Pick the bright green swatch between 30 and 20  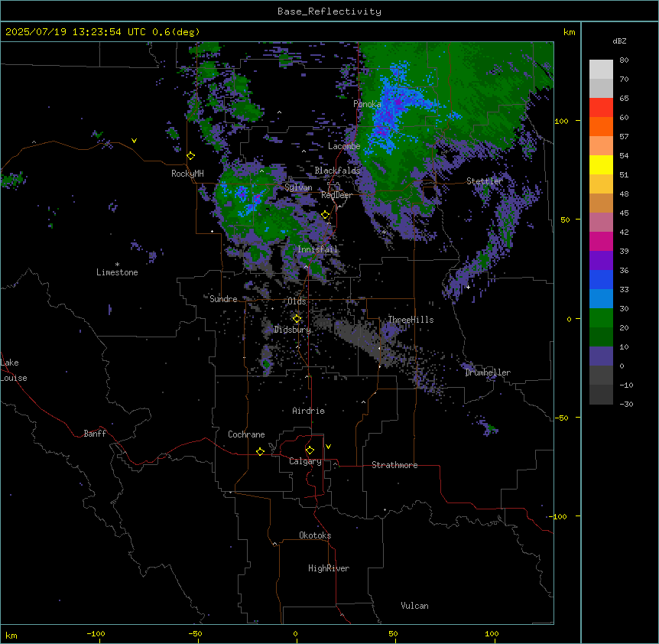[601, 318]
